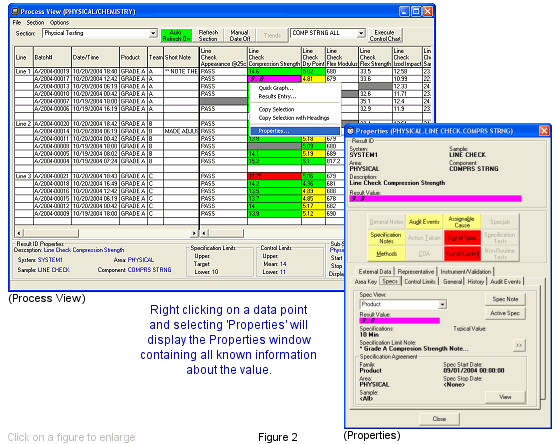This screenshot has width=559, height=444.
Task: Choose Quick Graph from the context menu
Action: click(276, 88)
